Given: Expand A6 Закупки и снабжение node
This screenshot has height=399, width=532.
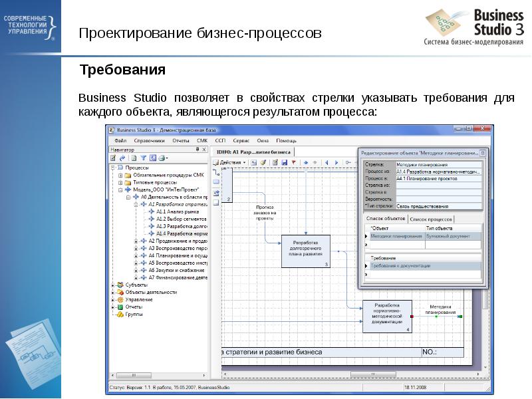Looking at the screenshot, I should click(x=136, y=271).
